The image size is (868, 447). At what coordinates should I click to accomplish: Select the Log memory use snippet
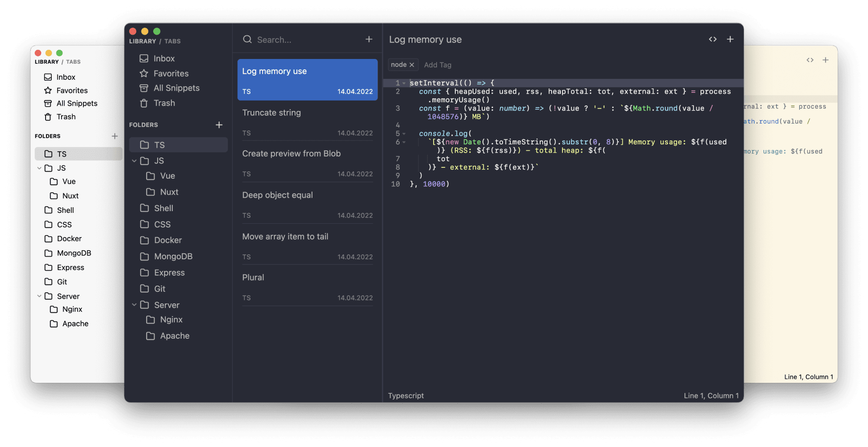click(x=307, y=80)
